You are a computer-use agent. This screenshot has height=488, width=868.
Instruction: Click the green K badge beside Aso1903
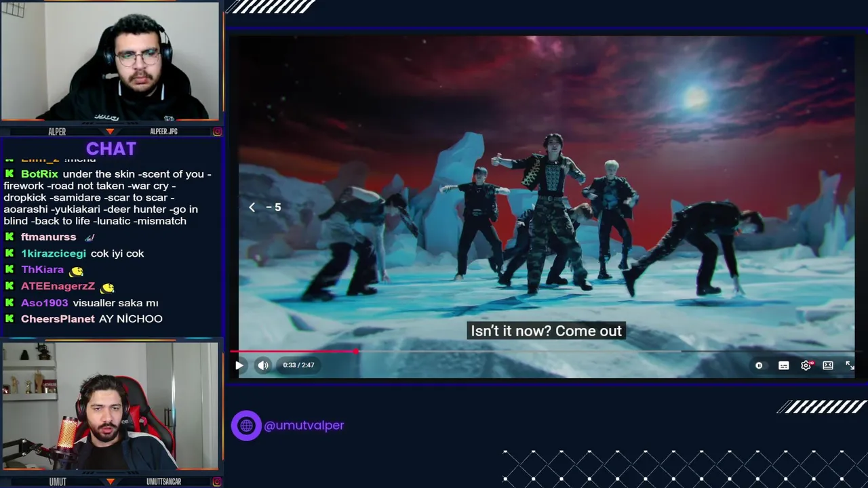(9, 303)
